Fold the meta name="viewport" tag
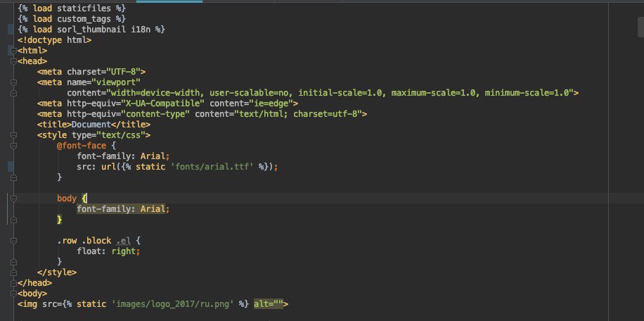 coord(13,82)
